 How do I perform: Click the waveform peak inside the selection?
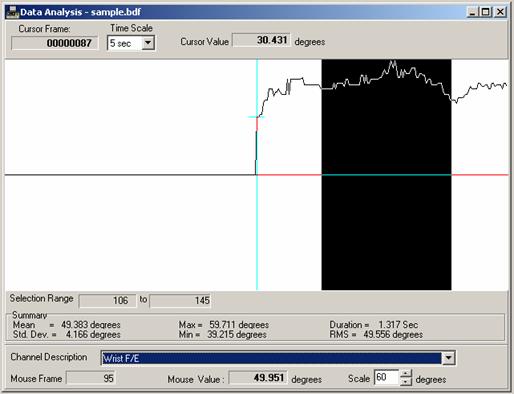coord(393,62)
